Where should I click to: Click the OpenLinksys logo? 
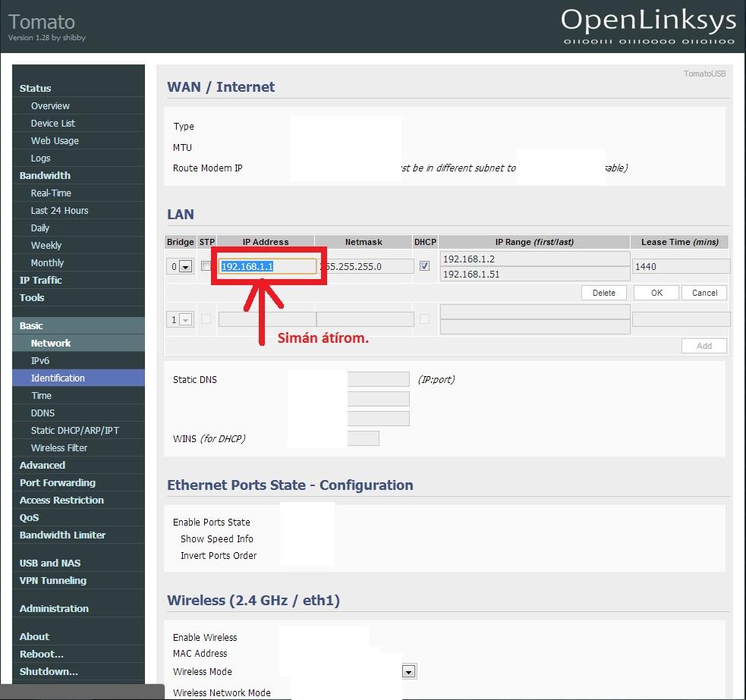[648, 27]
